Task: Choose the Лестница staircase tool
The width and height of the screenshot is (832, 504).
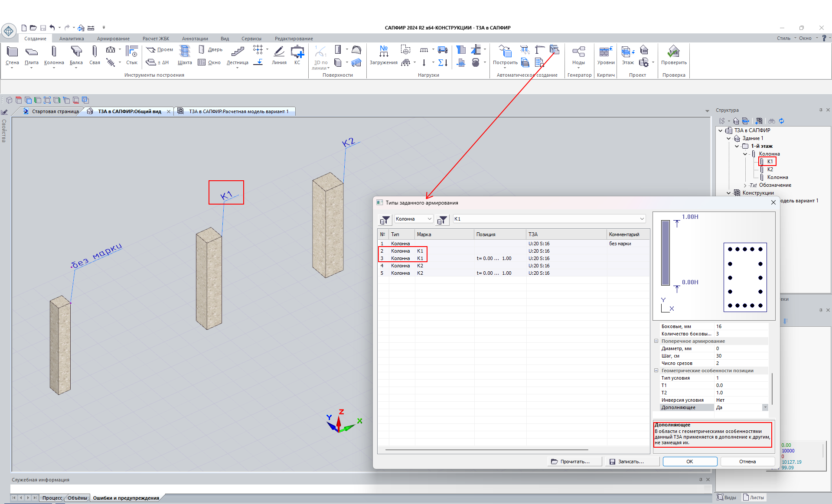Action: click(237, 55)
